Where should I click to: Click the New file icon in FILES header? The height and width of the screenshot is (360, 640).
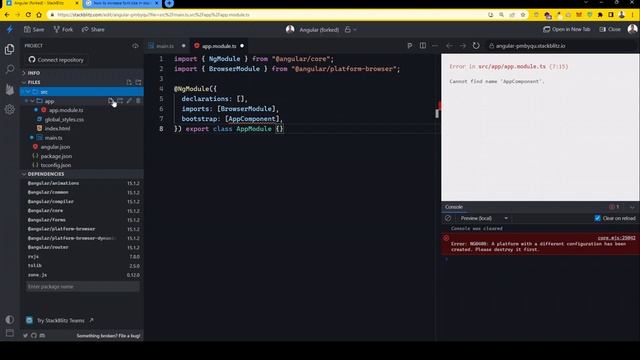129,82
